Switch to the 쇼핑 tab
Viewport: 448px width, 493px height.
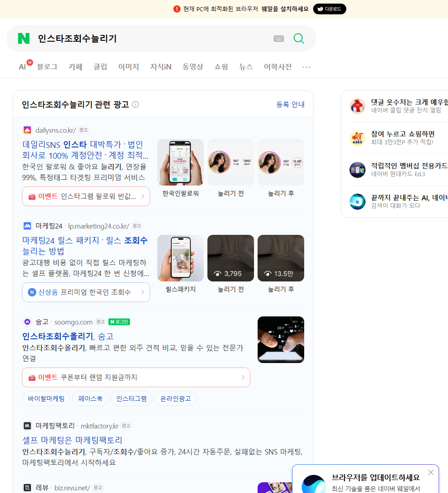[221, 67]
